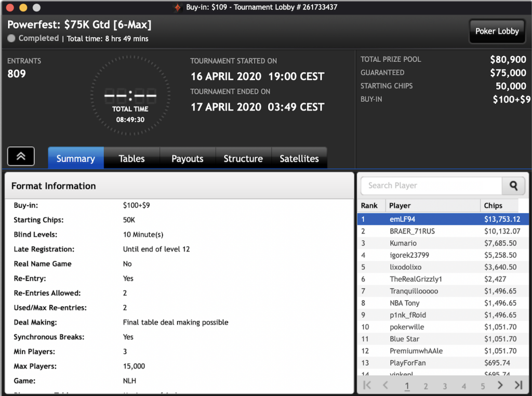Sort list by Chips column header

coord(498,205)
